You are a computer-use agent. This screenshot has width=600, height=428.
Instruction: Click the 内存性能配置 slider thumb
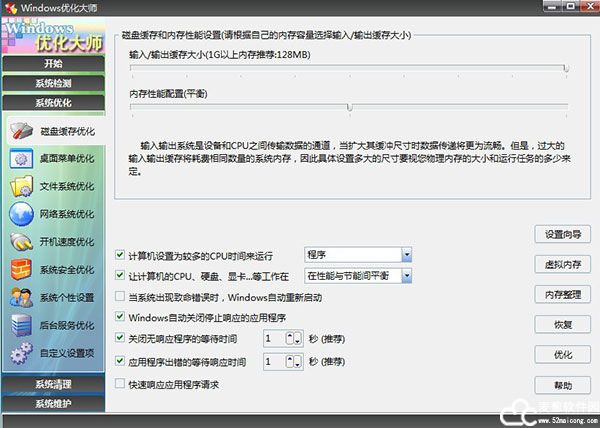[349, 107]
